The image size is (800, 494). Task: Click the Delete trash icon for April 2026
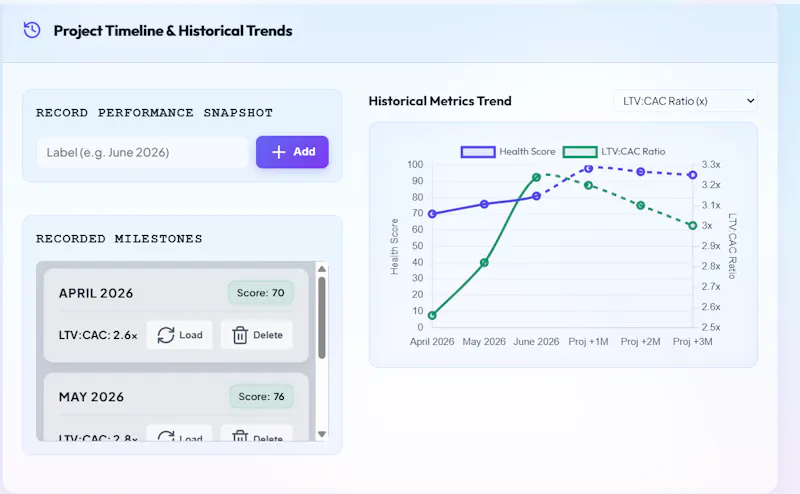[x=240, y=335]
